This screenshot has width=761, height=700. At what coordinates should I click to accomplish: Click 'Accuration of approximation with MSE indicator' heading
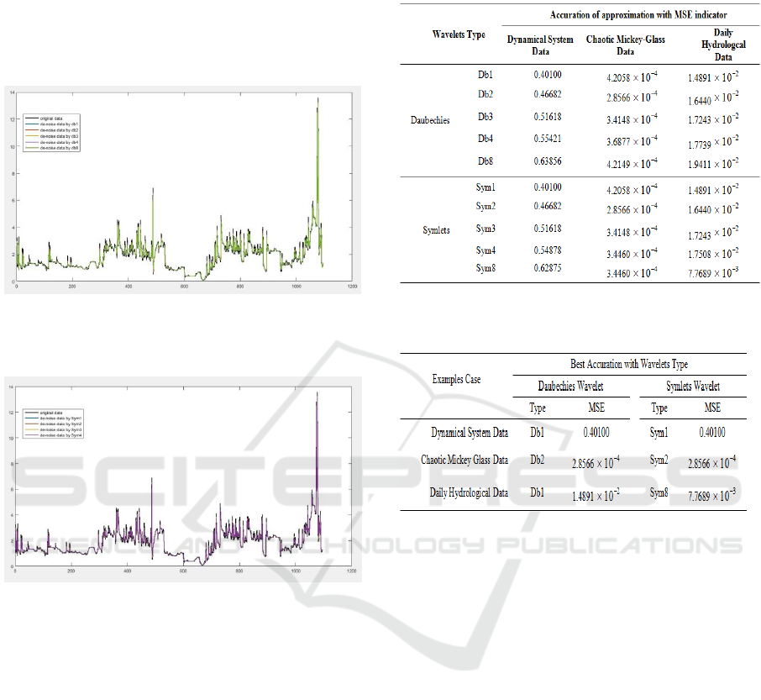627,14
